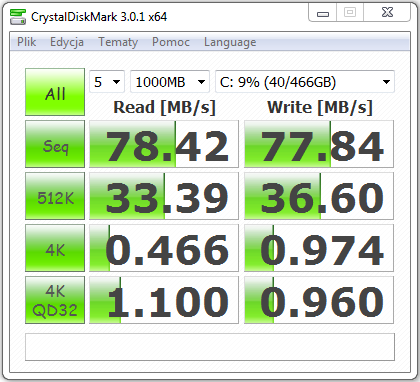Open the test run count dropdown showing 5
The height and width of the screenshot is (382, 420).
coord(107,81)
